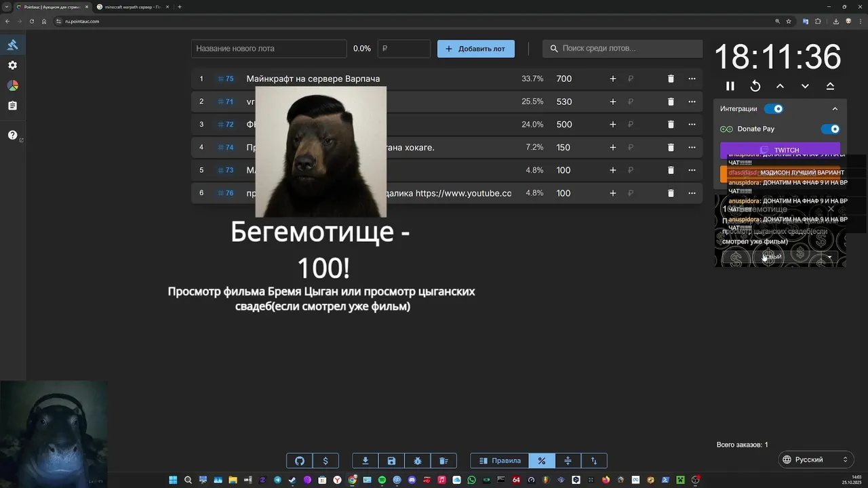This screenshot has height=488, width=868.
Task: Click the up-down arrows button in bottom toolbar
Action: 594,461
